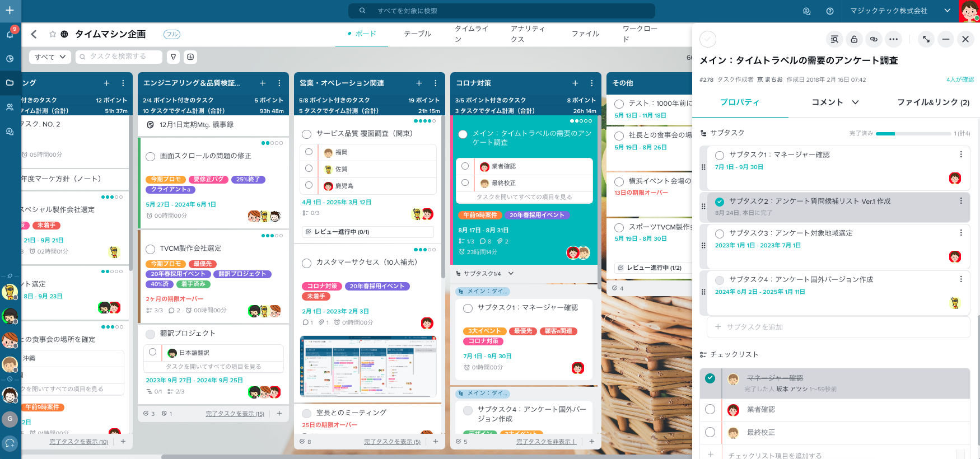The image size is (980, 459).
Task: Check off the 業者確認 checklist item
Action: pos(710,410)
